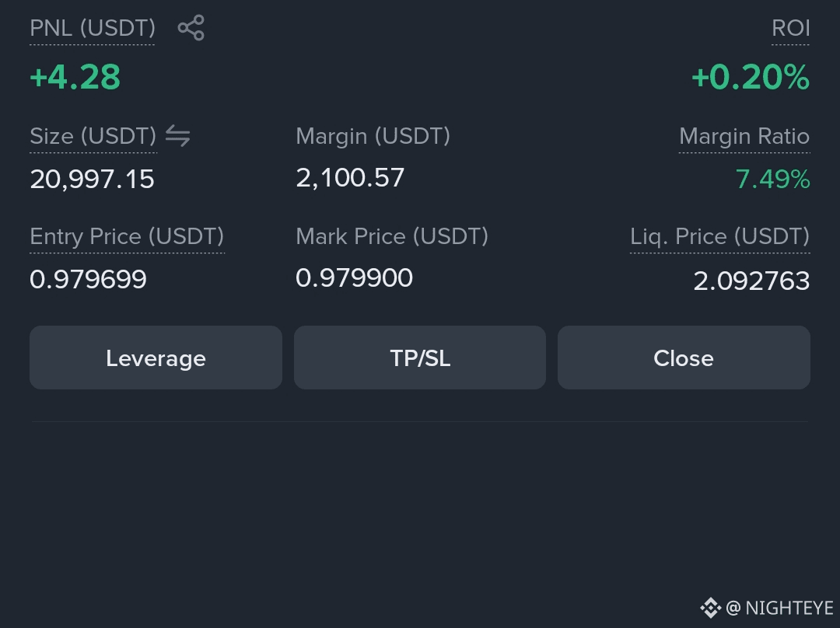Click the 20,997.15 size value
The width and height of the screenshot is (840, 628).
[92, 180]
